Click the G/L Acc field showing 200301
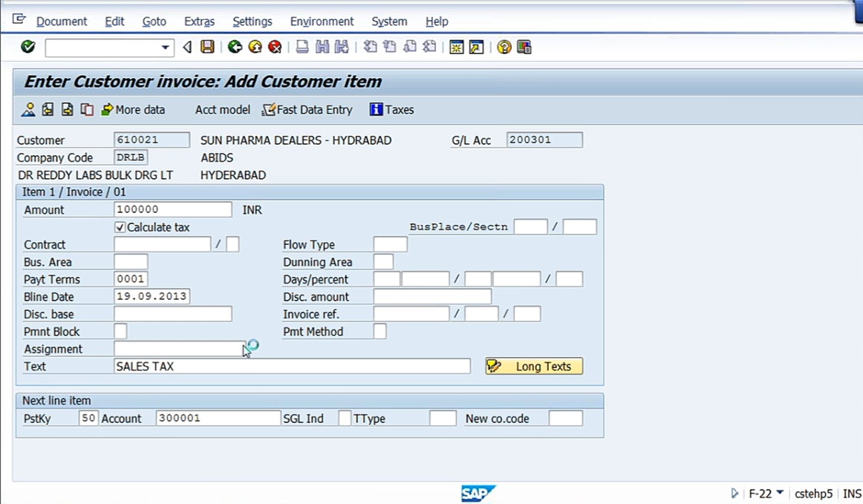 pos(544,140)
